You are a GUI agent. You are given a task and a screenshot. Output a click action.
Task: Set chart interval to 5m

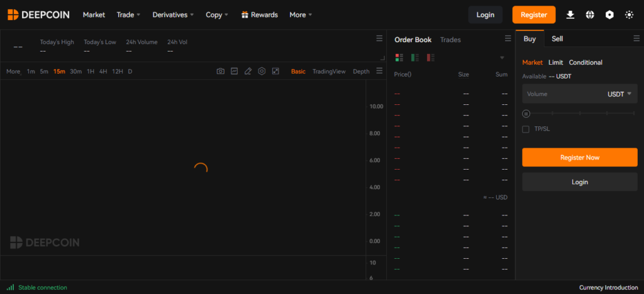pos(44,72)
